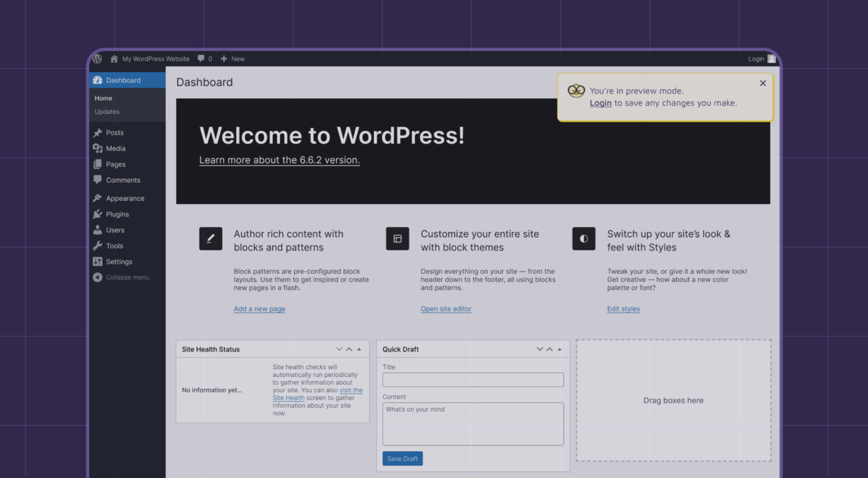The width and height of the screenshot is (868, 478).
Task: Click the half-circle Styles icon
Action: pyautogui.click(x=583, y=238)
